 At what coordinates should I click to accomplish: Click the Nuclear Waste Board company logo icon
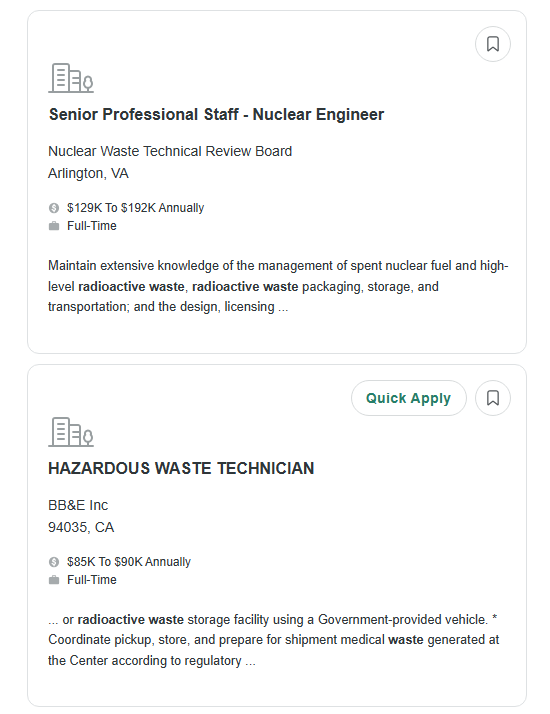(71, 78)
